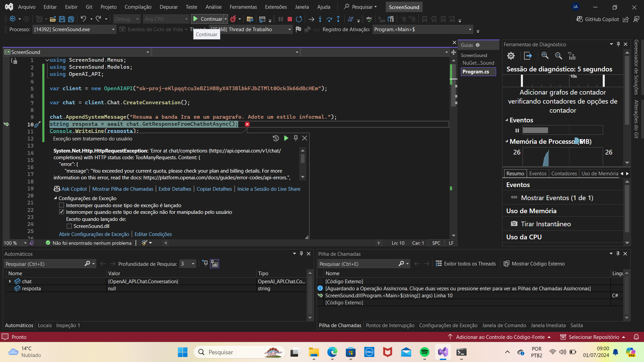Click Show Next Statement arrow icon
Screen dimensions: 644x362
(x=311, y=19)
